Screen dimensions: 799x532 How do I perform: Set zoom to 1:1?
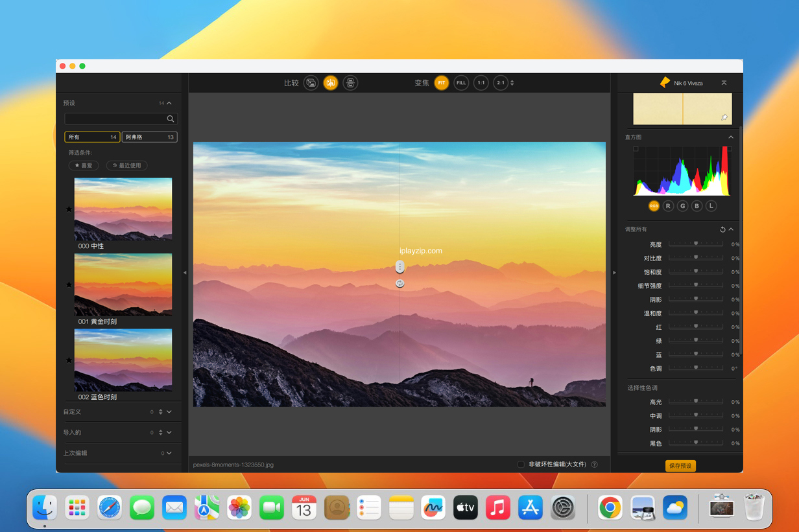tap(481, 83)
